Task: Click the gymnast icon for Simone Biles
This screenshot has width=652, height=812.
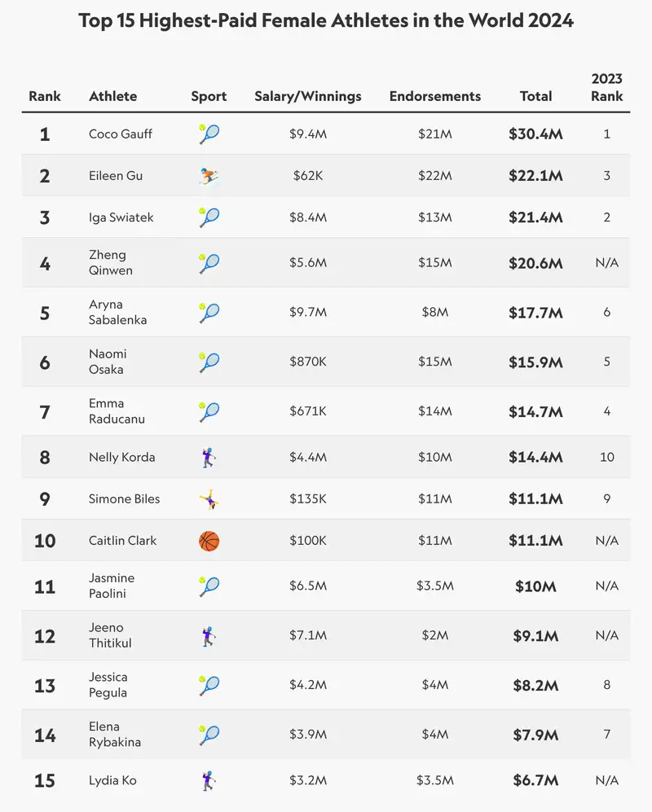Action: 209,499
